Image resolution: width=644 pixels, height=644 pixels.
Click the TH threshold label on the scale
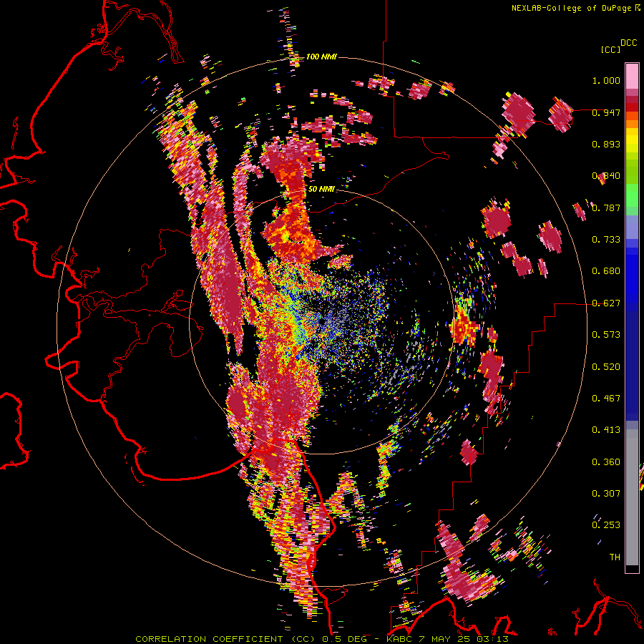pyautogui.click(x=615, y=557)
